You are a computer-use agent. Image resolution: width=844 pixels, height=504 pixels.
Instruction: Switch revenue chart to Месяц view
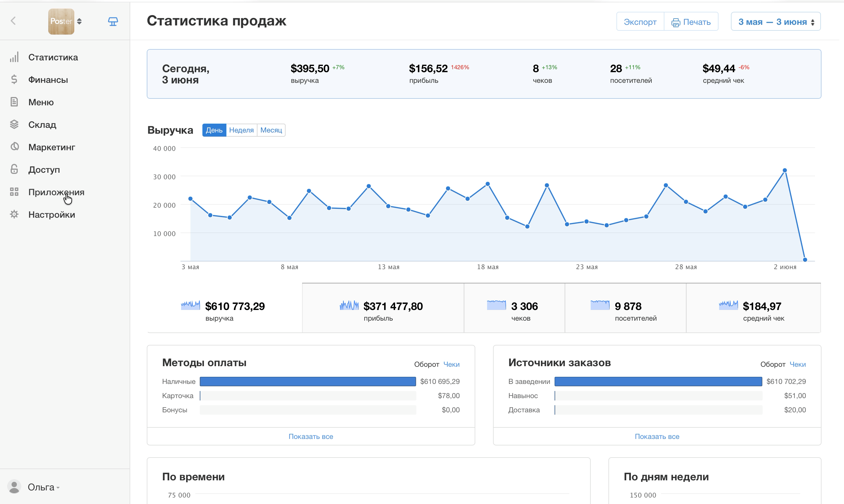pos(271,130)
